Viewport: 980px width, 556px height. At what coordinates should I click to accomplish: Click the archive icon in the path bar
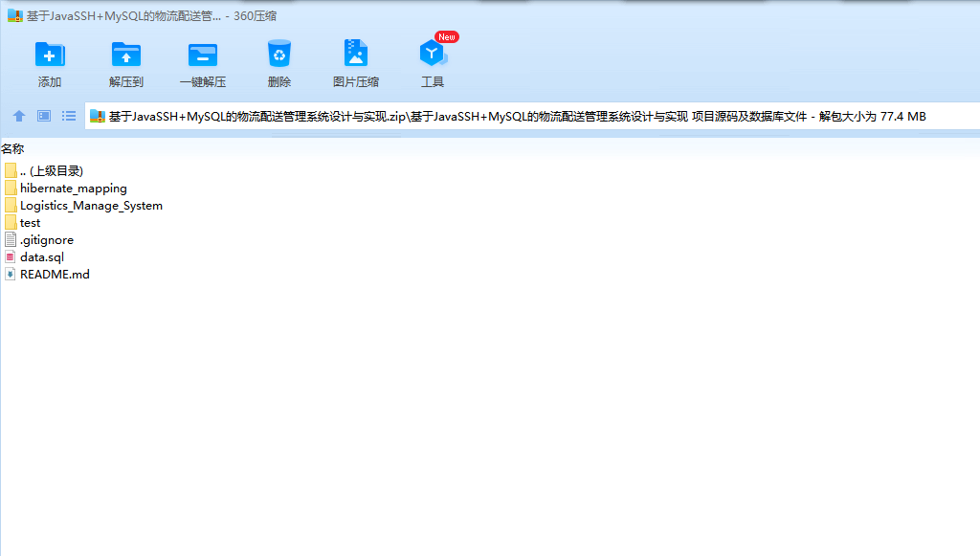click(98, 116)
